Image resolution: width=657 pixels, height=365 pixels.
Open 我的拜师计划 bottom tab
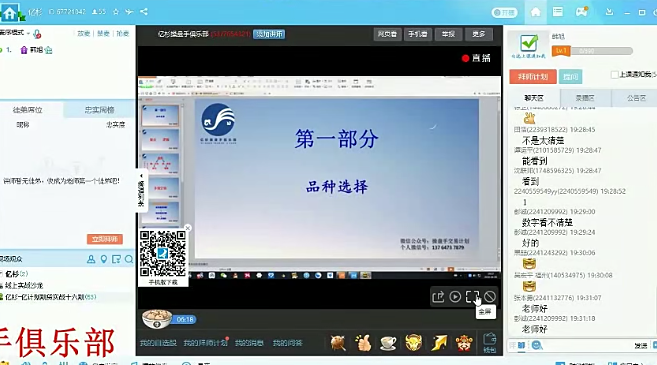[205, 343]
